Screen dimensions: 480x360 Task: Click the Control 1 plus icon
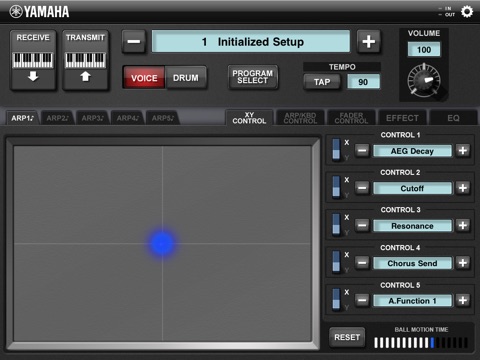[463, 151]
